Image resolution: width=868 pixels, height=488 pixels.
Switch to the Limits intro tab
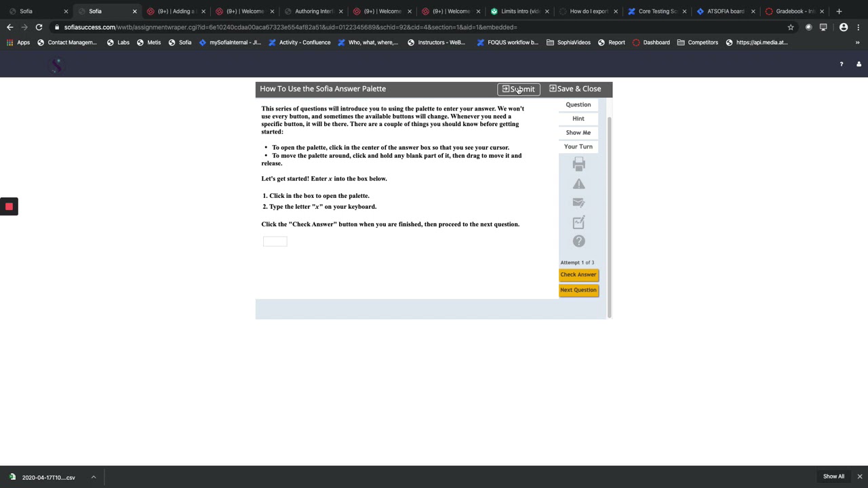click(519, 12)
